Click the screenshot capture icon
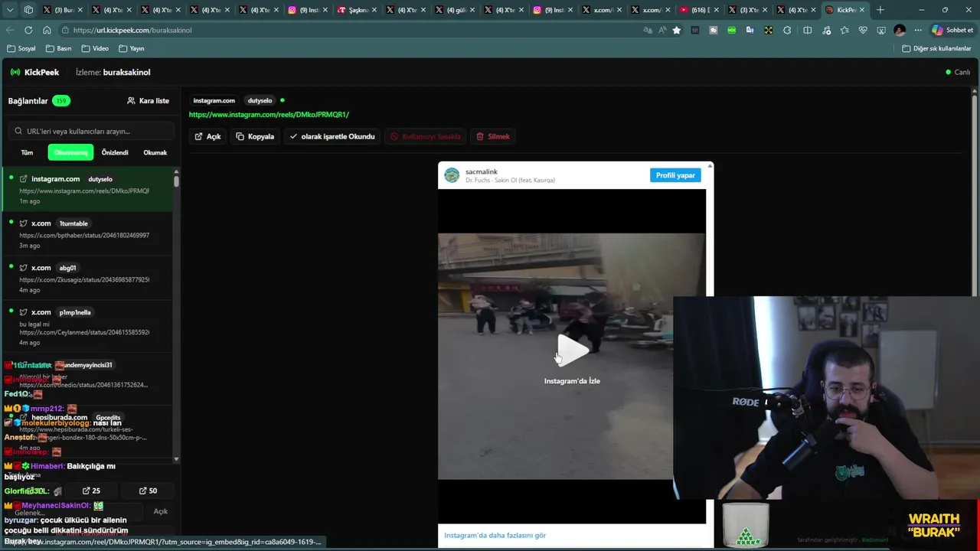The image size is (980, 551). 881,30
